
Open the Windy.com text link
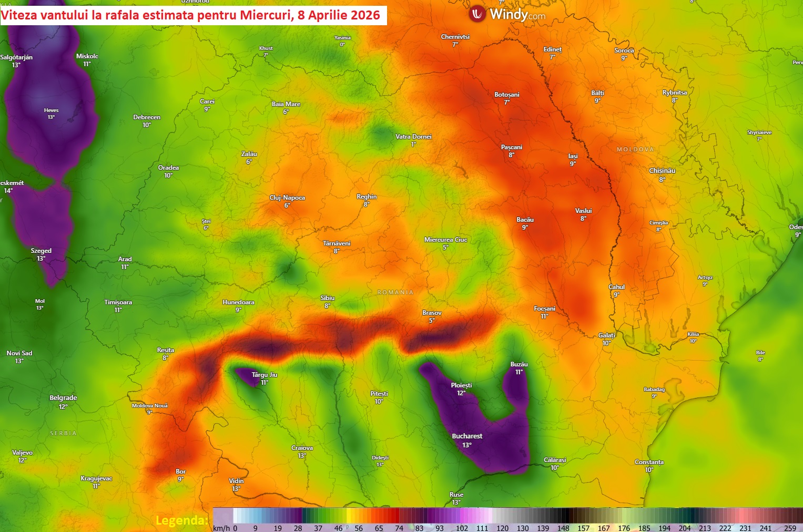pos(517,15)
